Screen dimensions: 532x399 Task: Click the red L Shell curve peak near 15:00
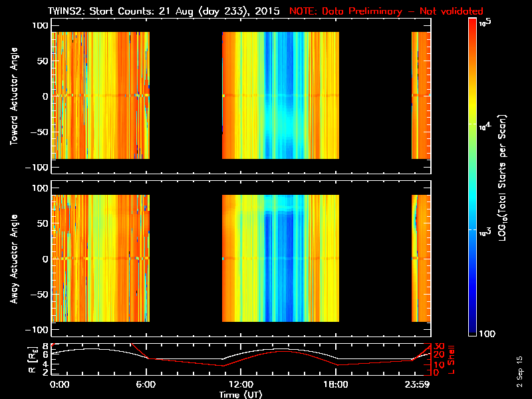click(283, 352)
